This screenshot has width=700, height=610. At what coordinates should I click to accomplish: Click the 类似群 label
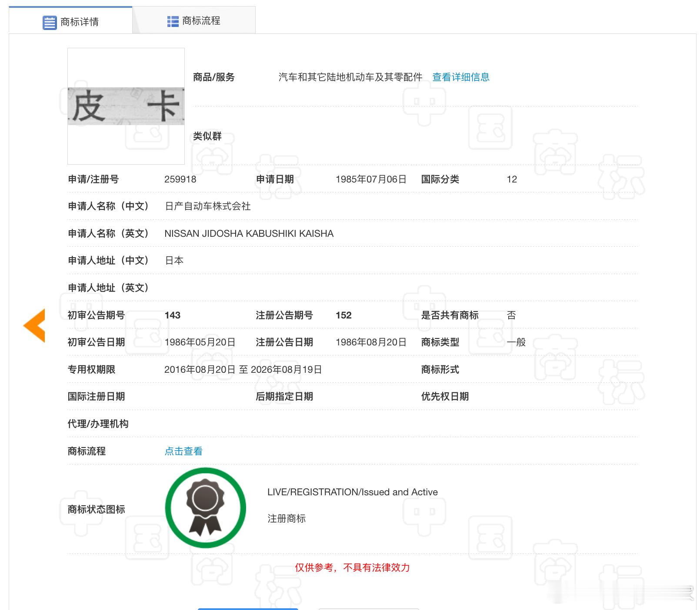tap(207, 136)
